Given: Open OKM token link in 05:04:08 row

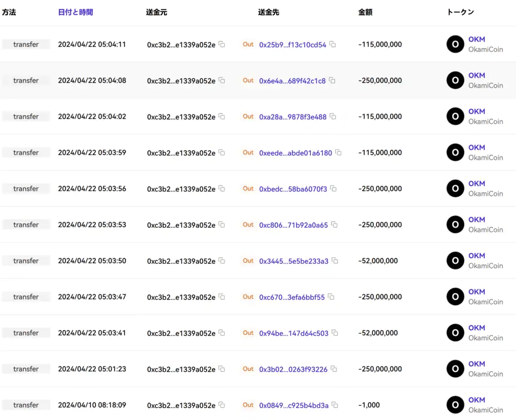Looking at the screenshot, I should [x=477, y=75].
